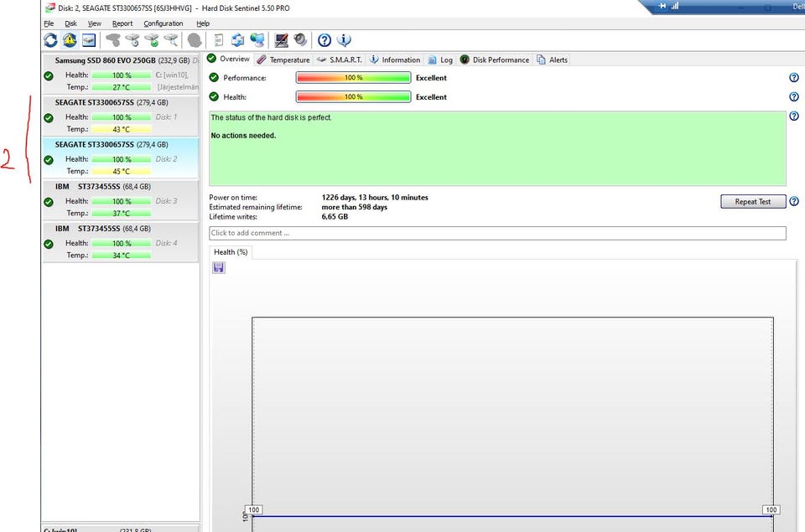
Task: Click the yellow warning triangle toolbar icon
Action: click(x=70, y=40)
